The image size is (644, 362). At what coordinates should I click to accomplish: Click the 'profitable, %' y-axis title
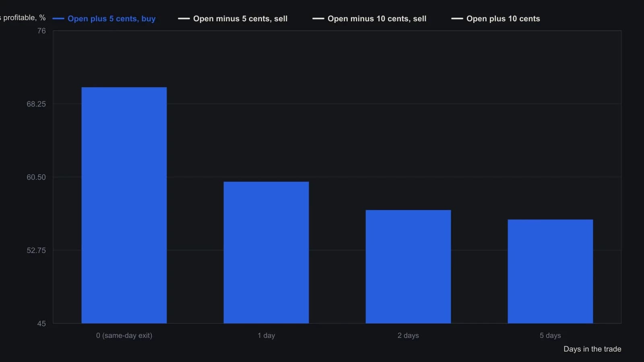click(x=23, y=18)
